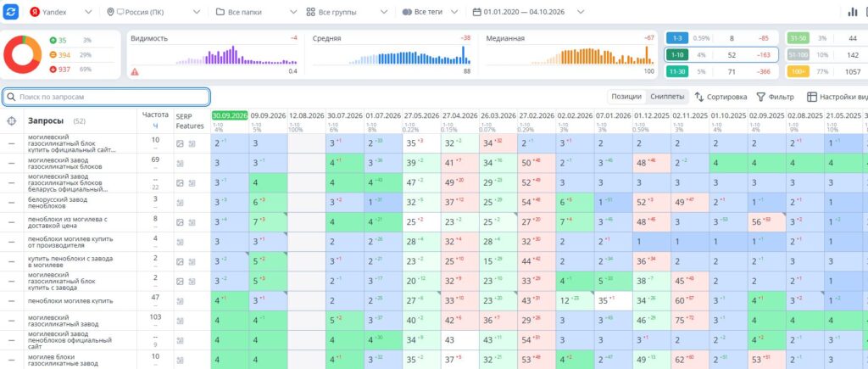Viewport: 868px width, 369px height.
Task: Switch to the Позиции tab
Action: [626, 97]
